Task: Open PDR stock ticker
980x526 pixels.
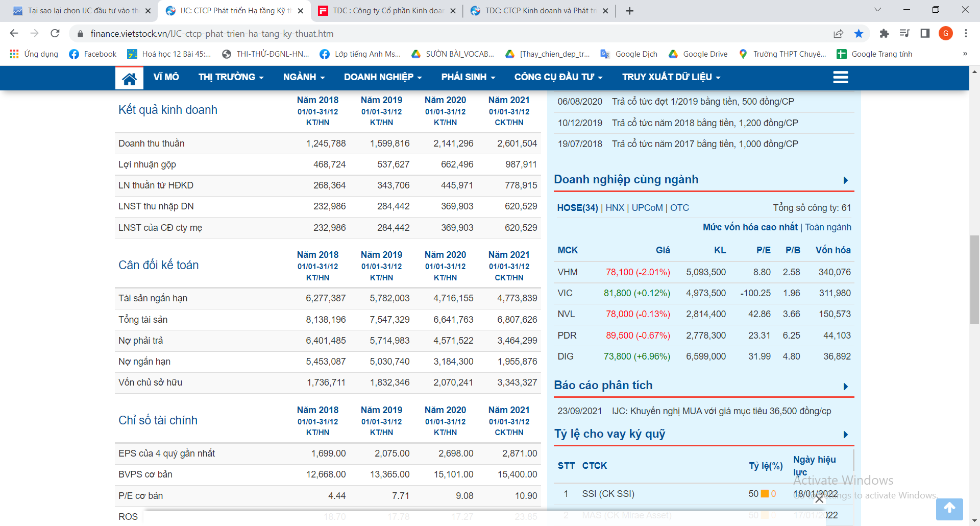Action: (567, 336)
